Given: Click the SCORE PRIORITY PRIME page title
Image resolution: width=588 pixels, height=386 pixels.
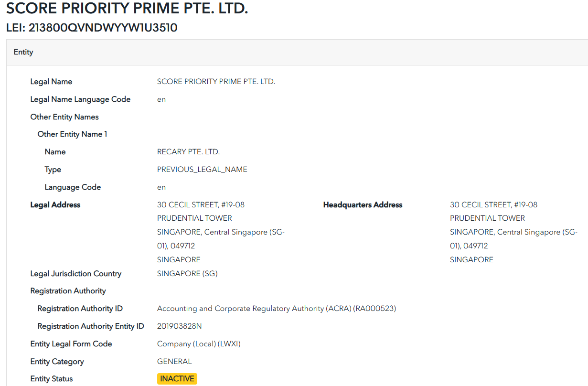Looking at the screenshot, I should [x=127, y=9].
